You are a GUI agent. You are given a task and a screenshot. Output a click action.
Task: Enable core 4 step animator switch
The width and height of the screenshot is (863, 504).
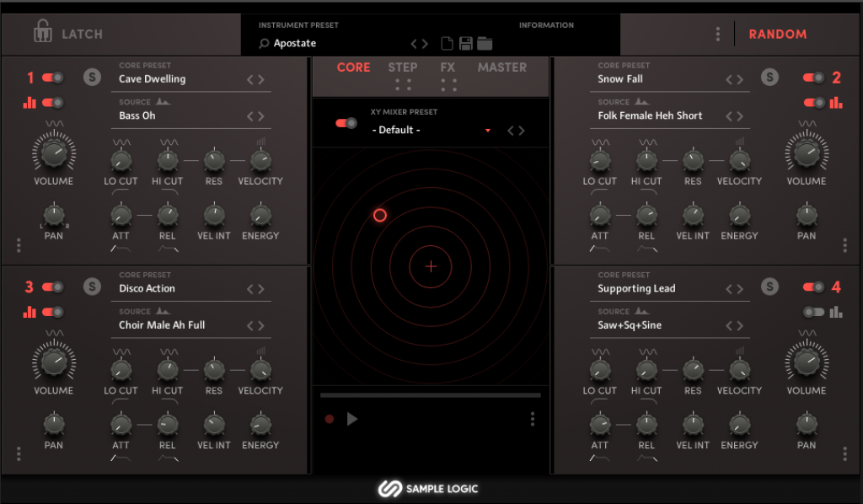click(x=813, y=312)
